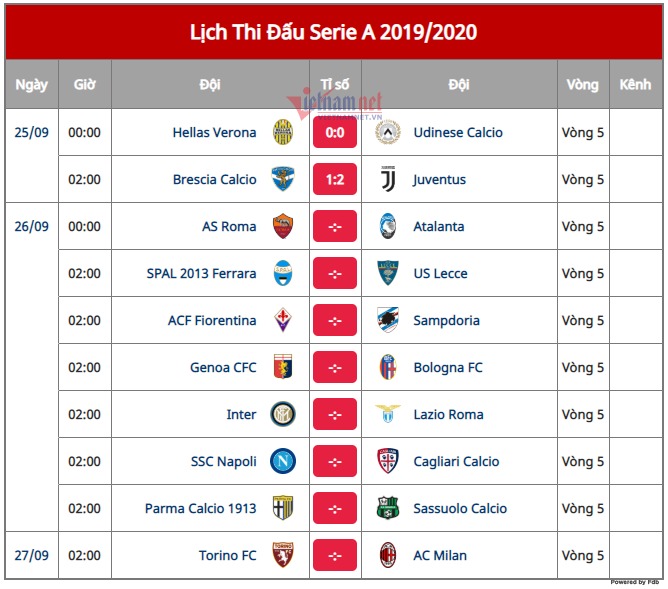Click the Sassuolo Calcio green badge
This screenshot has width=668, height=589.
(x=388, y=508)
